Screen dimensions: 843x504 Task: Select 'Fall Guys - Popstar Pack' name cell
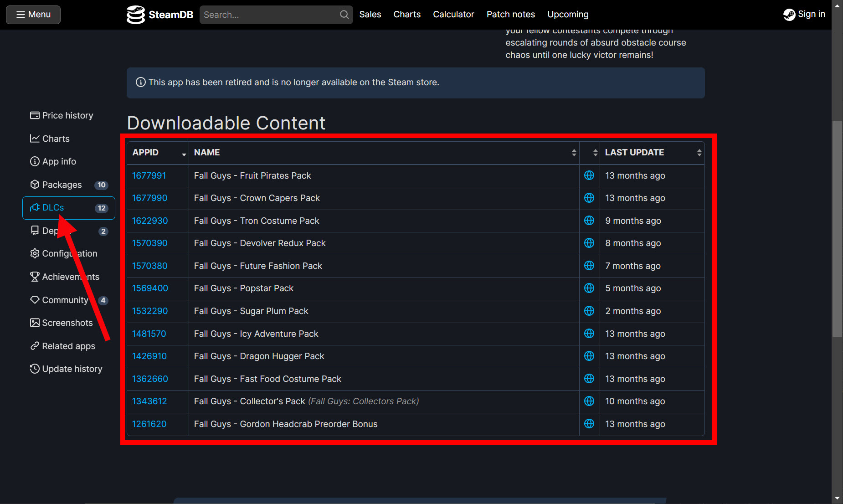tap(384, 288)
